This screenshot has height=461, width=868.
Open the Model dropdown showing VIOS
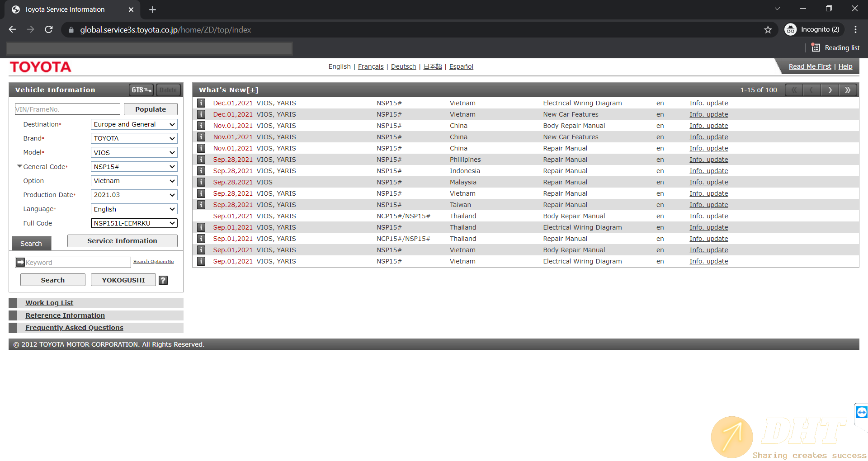click(x=134, y=153)
